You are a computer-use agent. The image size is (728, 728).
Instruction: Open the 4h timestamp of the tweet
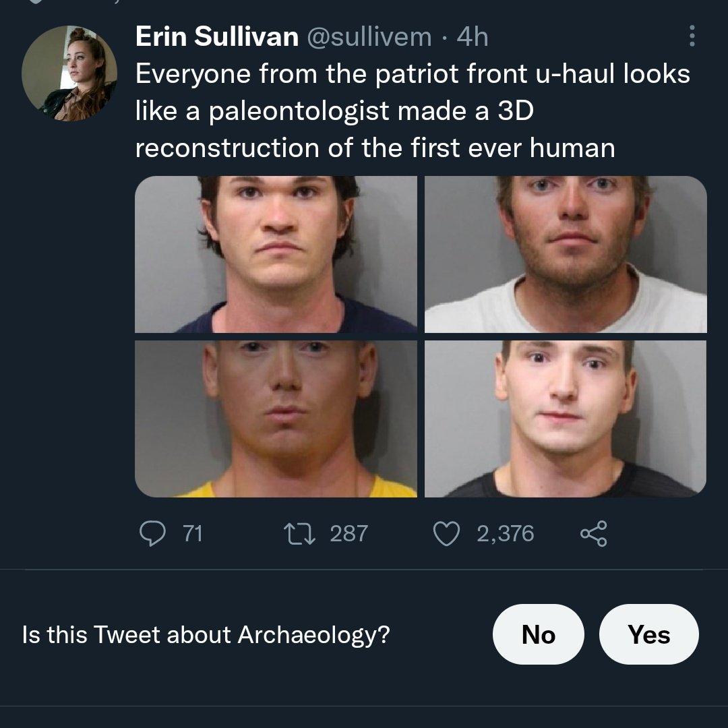tap(472, 36)
